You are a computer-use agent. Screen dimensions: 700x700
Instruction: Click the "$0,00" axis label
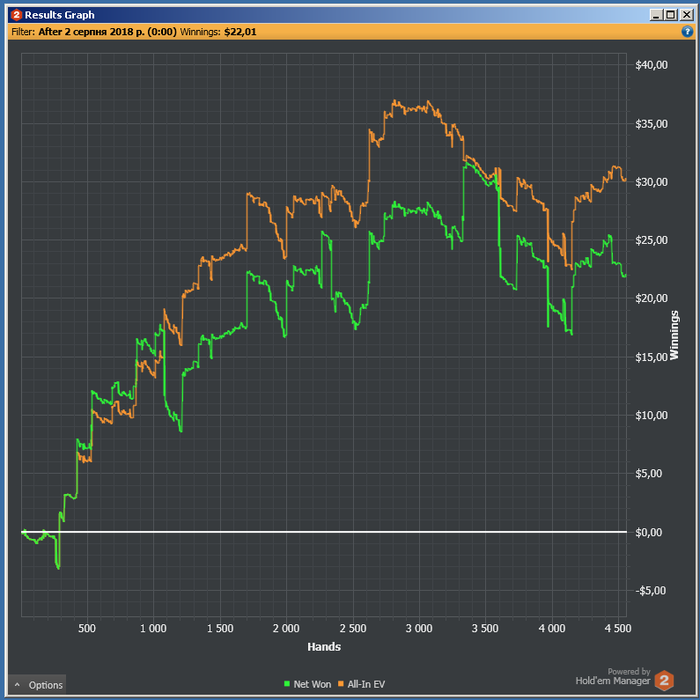pyautogui.click(x=649, y=532)
